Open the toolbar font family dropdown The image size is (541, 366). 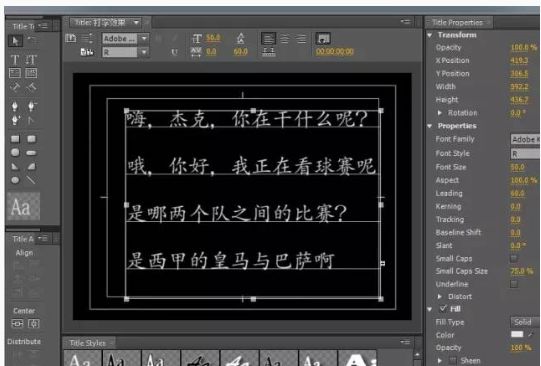coord(144,38)
